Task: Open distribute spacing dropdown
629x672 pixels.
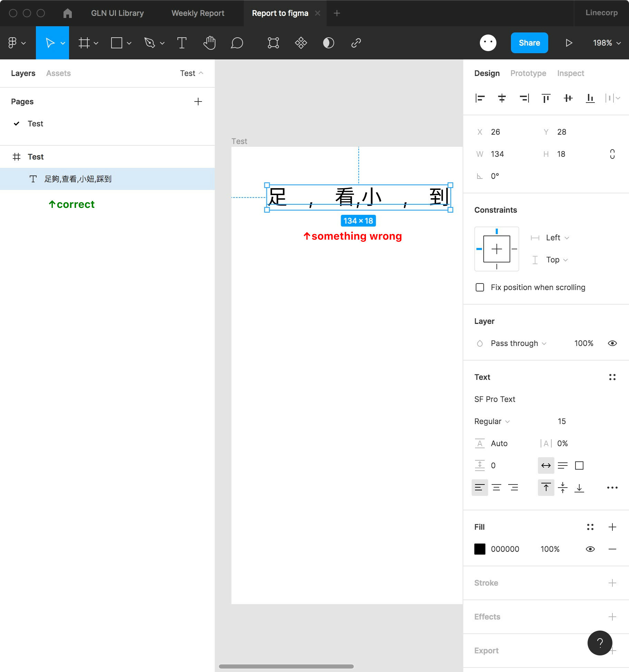Action: 613,98
